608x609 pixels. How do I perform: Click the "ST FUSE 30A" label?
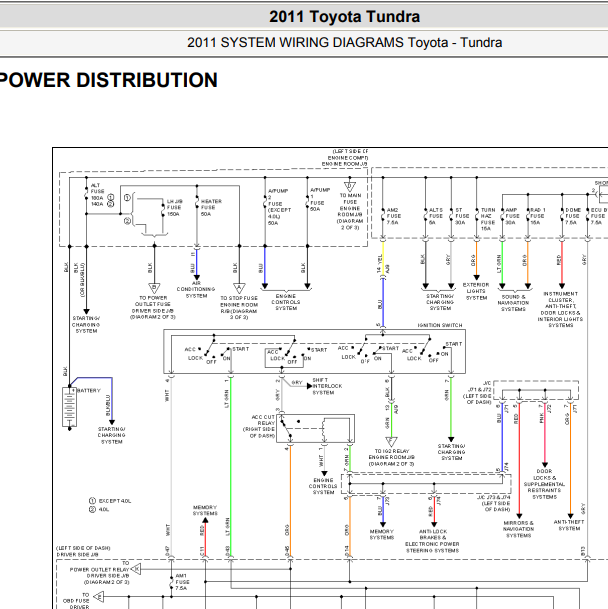(460, 216)
